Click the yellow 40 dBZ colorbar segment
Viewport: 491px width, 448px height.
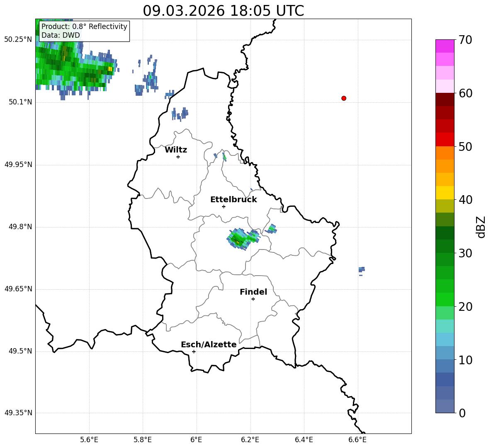coord(445,193)
